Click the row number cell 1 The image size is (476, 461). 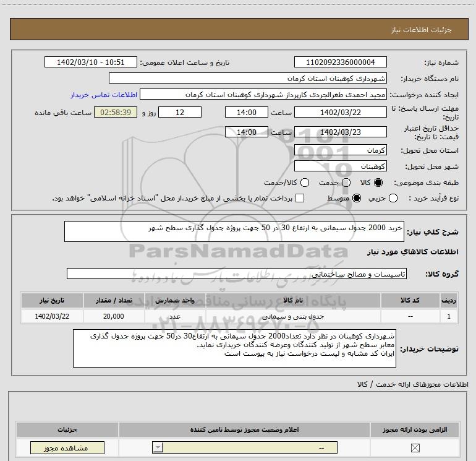tap(449, 316)
